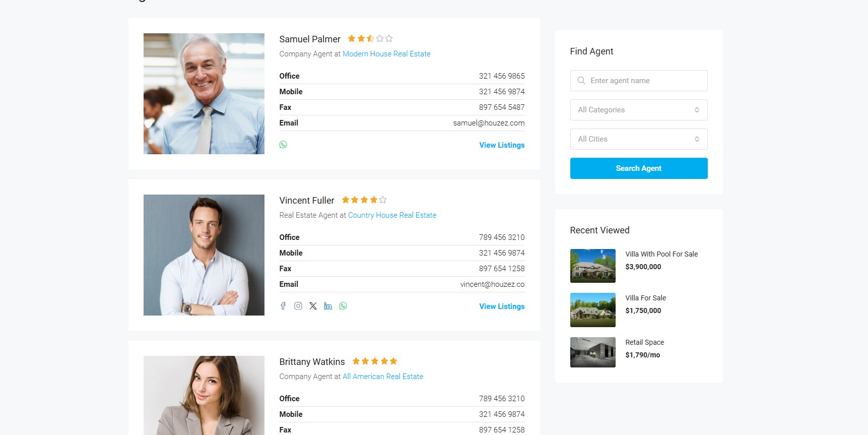View Listings for Vincent Fuller
Viewport: 868px width, 435px height.
(x=502, y=306)
